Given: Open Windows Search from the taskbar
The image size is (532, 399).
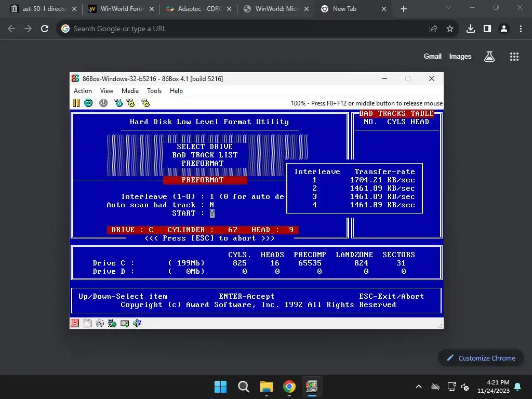Looking at the screenshot, I should pyautogui.click(x=243, y=387).
